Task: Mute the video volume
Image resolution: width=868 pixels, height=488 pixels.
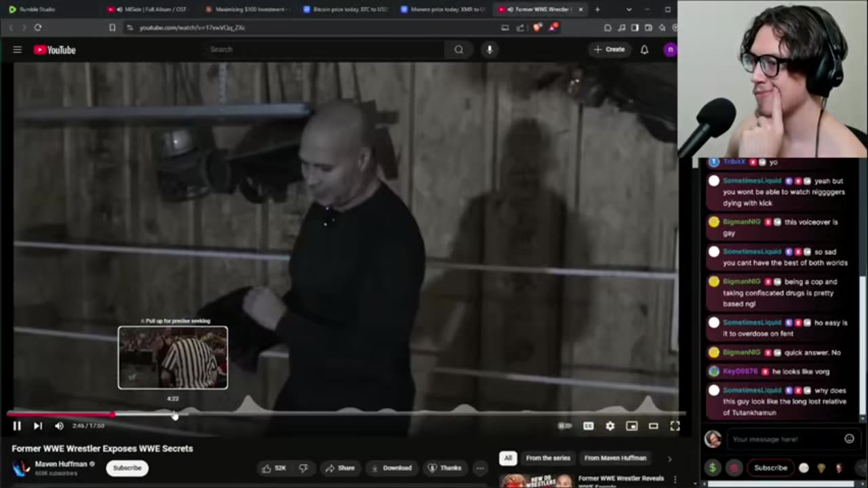Action: pyautogui.click(x=59, y=426)
